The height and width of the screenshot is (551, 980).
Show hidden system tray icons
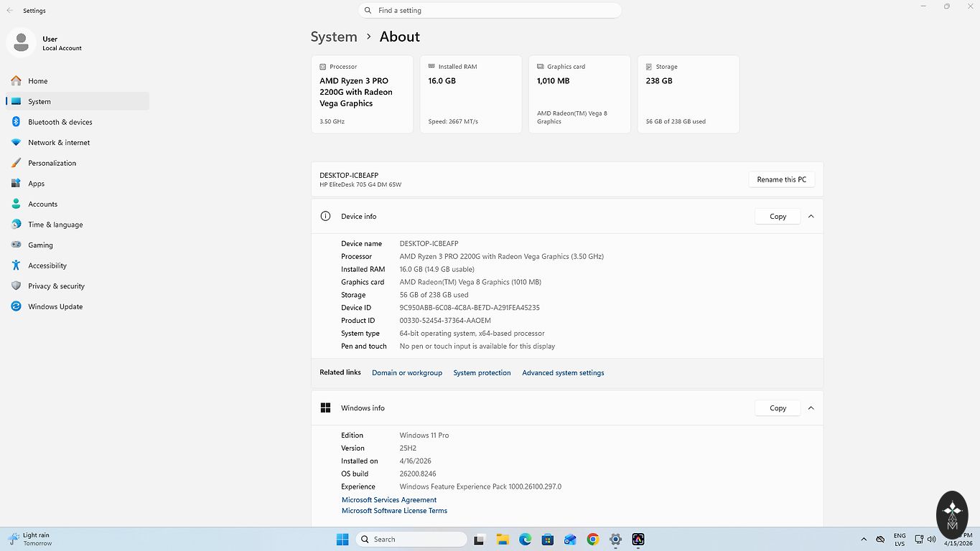click(x=864, y=540)
